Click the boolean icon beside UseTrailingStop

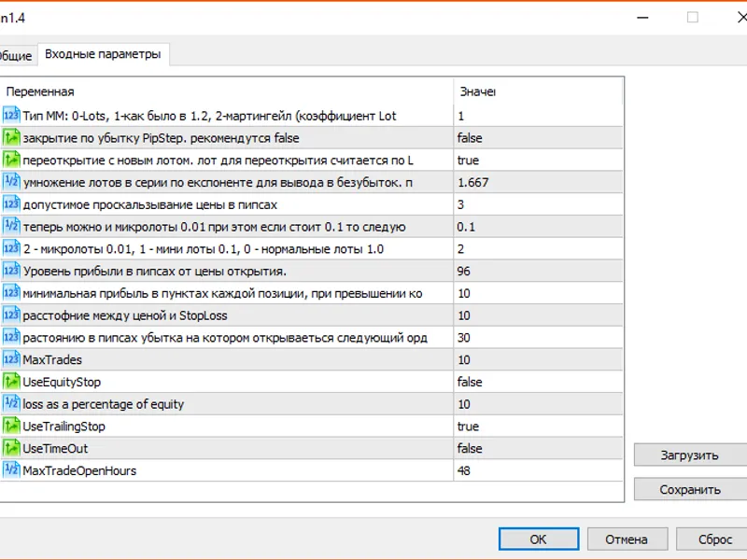pos(11,426)
